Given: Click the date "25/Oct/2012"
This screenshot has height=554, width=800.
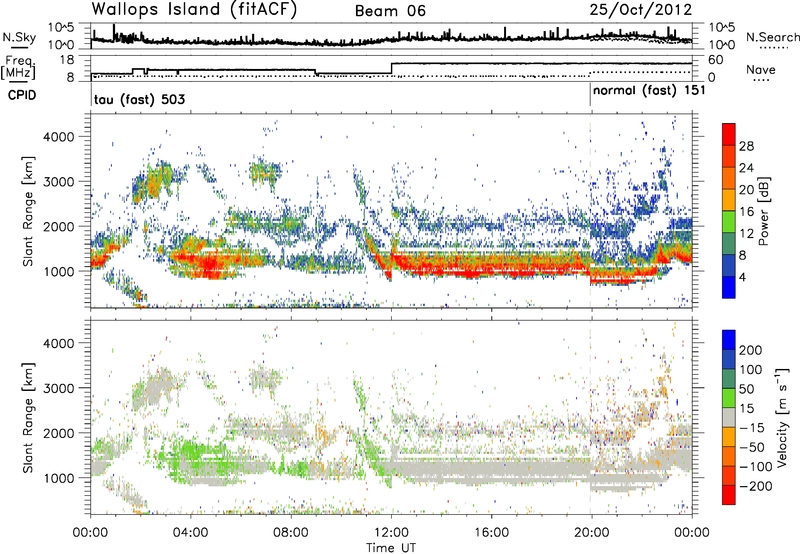Looking at the screenshot, I should [641, 10].
